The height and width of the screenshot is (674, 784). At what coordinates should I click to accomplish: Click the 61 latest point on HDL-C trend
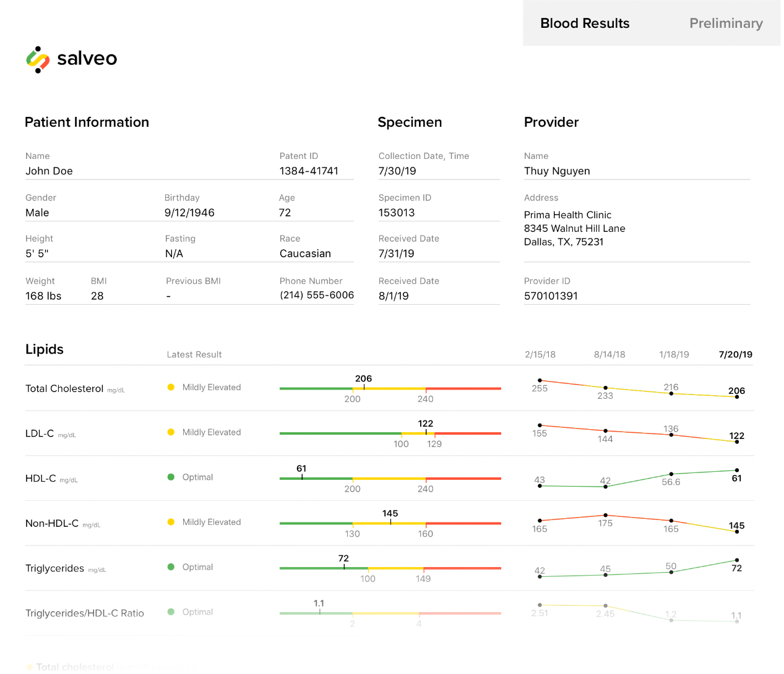click(x=736, y=471)
